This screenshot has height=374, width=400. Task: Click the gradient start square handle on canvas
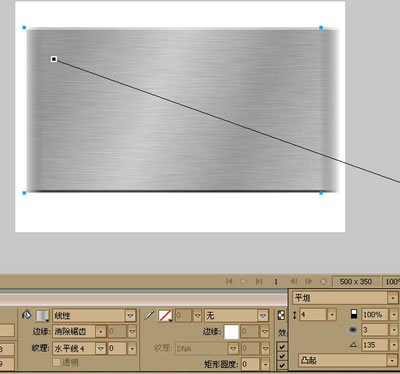(x=54, y=59)
